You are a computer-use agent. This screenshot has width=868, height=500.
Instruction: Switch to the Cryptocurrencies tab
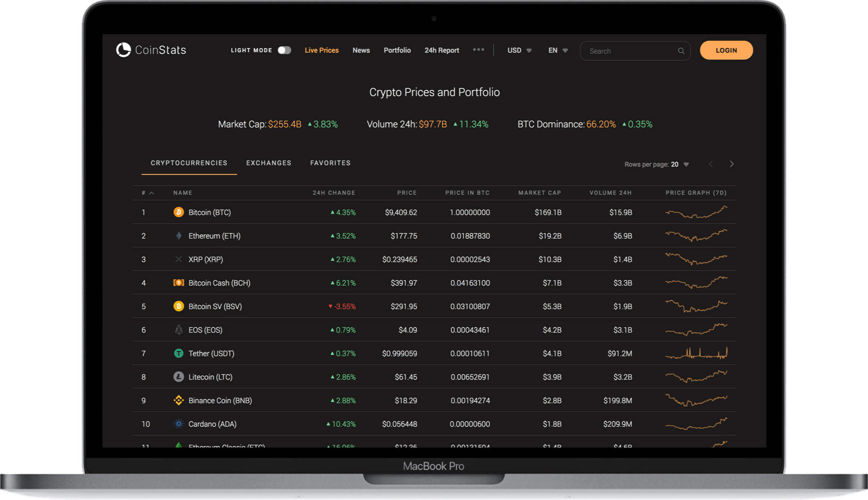pyautogui.click(x=189, y=163)
